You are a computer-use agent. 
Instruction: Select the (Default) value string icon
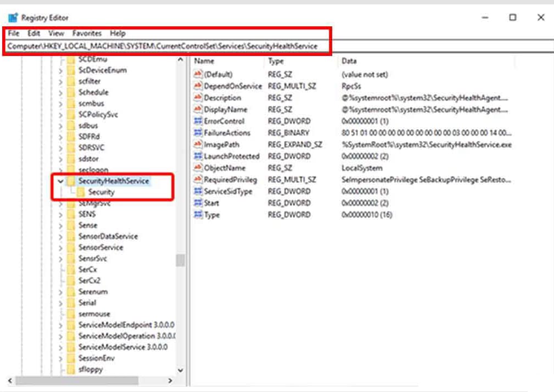pos(198,74)
